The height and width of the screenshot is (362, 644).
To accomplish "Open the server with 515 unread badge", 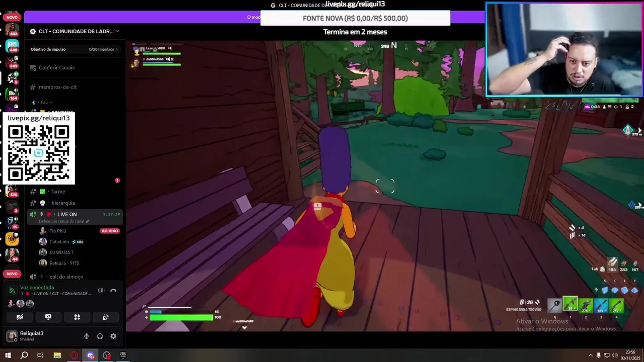I will [x=12, y=190].
